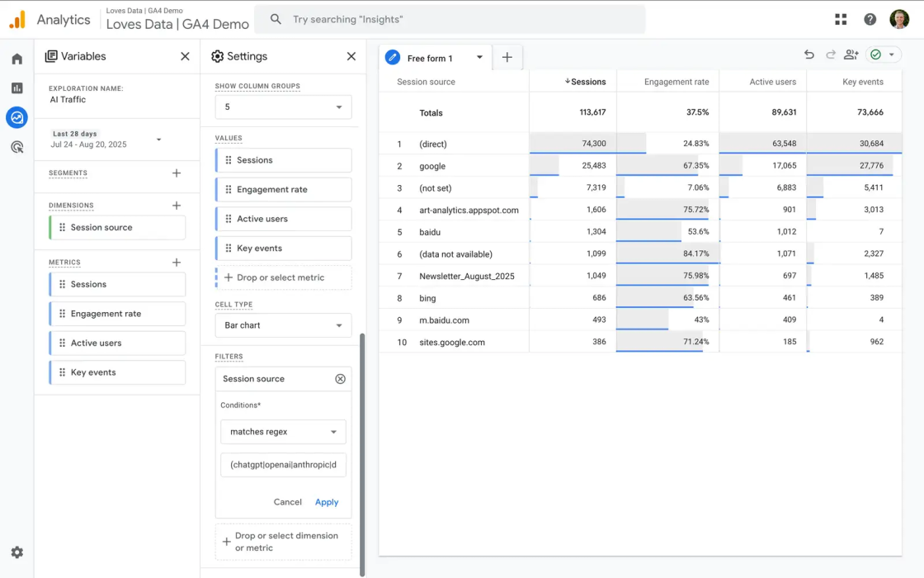Screen dimensions: 924x578
Task: Open the Advertising icon in the sidebar
Action: click(x=16, y=147)
